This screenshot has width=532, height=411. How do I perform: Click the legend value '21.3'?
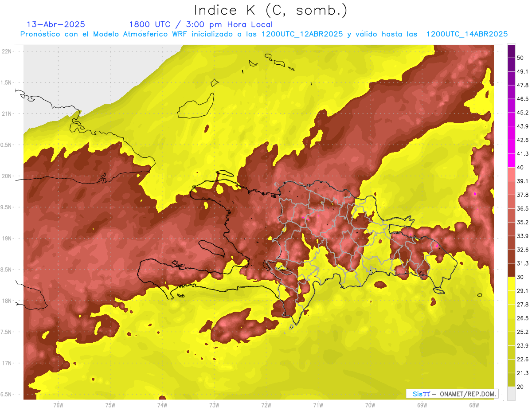pyautogui.click(x=523, y=373)
